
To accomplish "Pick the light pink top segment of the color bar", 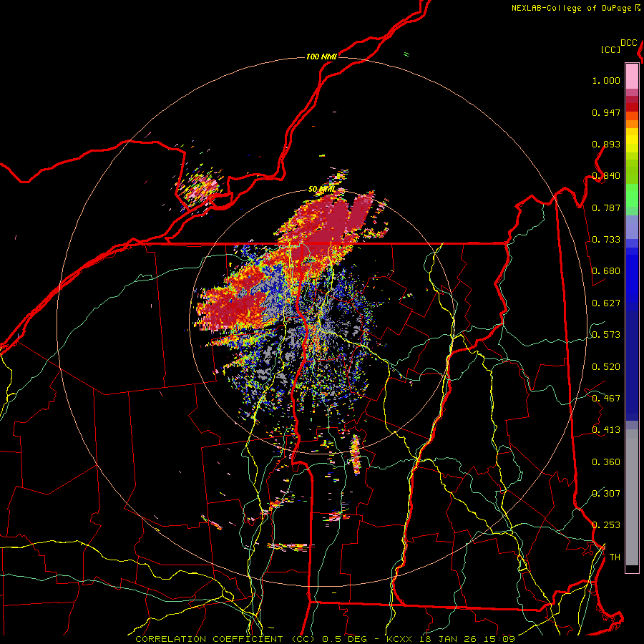I will click(632, 76).
